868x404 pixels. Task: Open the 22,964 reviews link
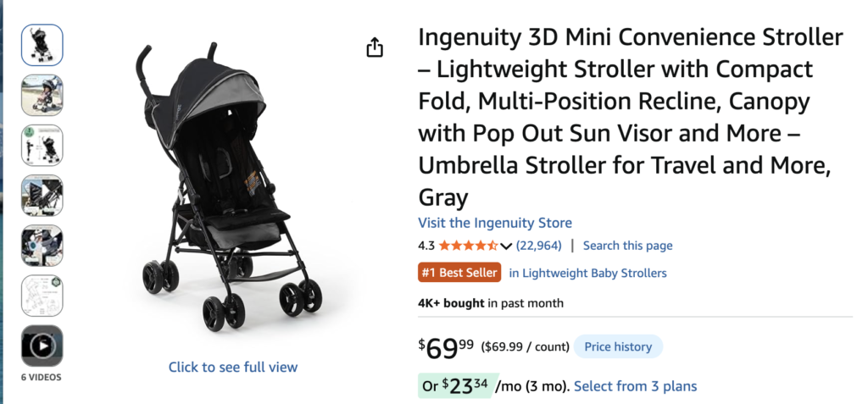(x=538, y=245)
